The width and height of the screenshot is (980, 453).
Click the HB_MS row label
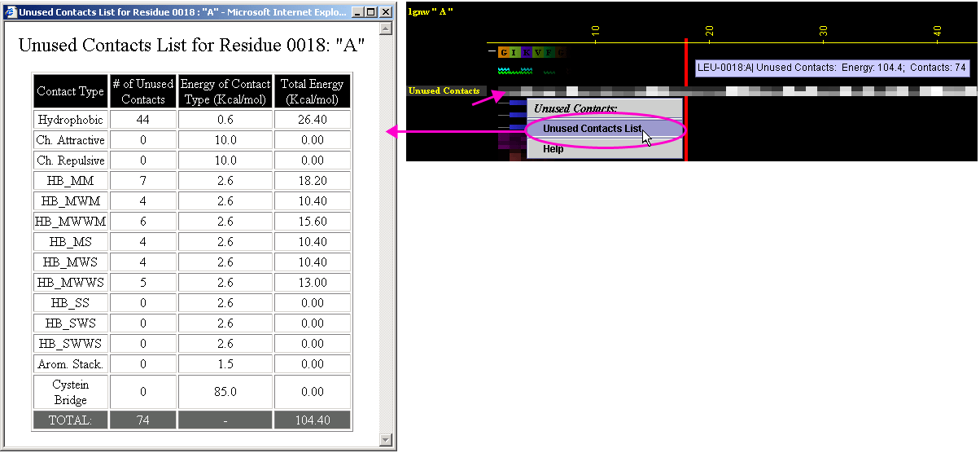(x=71, y=242)
